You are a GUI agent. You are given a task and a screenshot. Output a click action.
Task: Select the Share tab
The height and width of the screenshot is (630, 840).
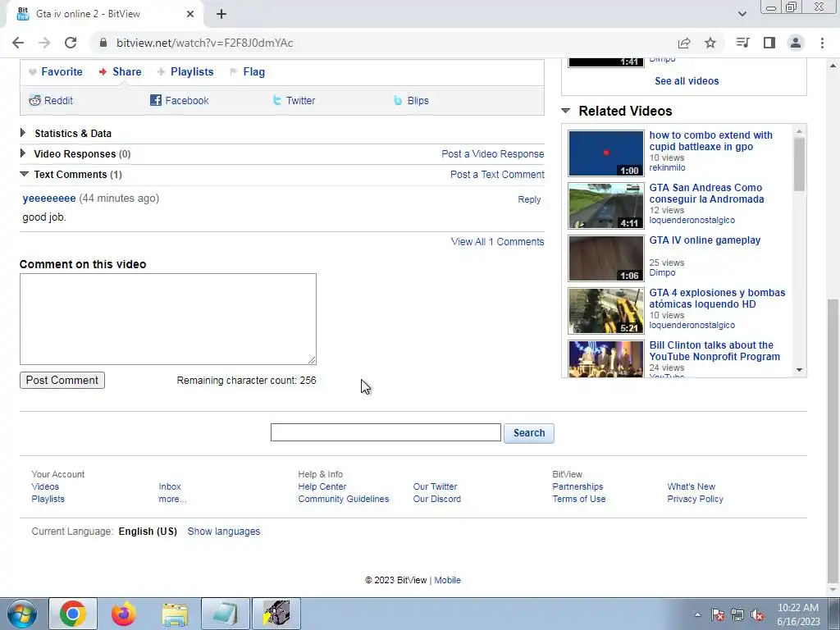tap(127, 72)
